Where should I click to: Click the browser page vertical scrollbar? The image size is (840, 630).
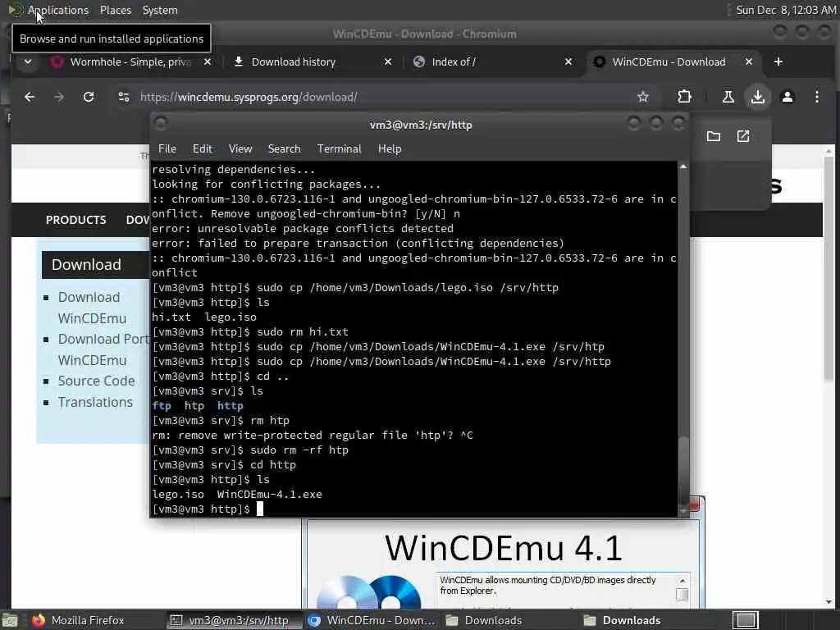pyautogui.click(x=829, y=268)
